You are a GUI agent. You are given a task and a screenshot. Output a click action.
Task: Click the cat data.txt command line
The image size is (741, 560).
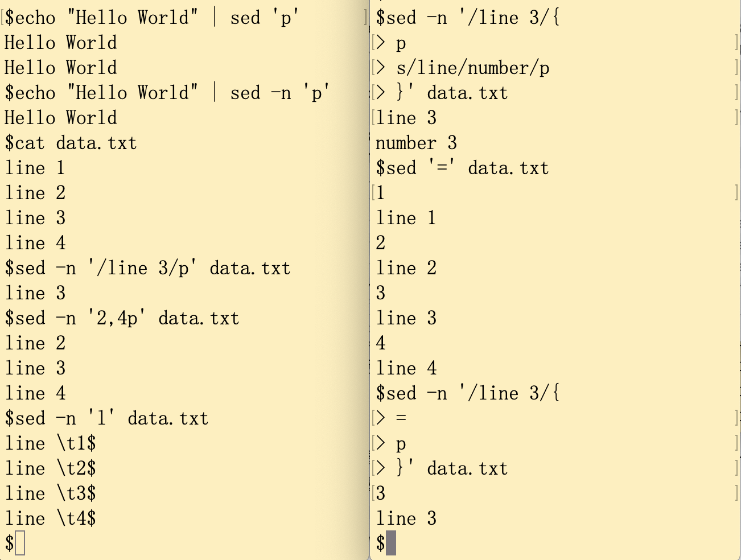click(71, 143)
